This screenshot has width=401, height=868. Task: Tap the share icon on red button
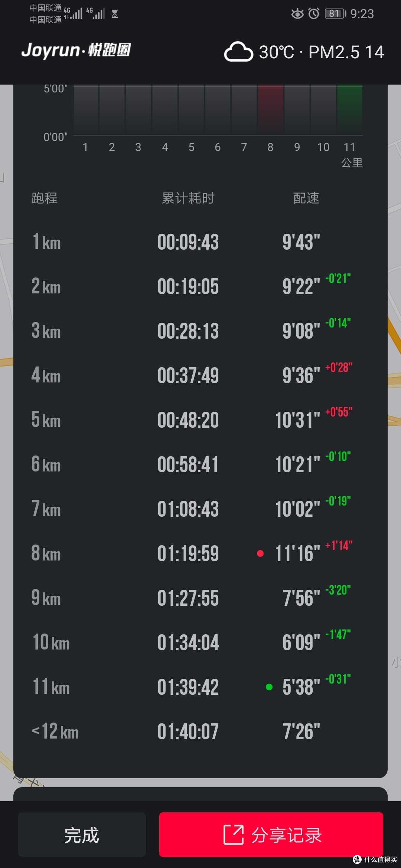click(x=233, y=835)
